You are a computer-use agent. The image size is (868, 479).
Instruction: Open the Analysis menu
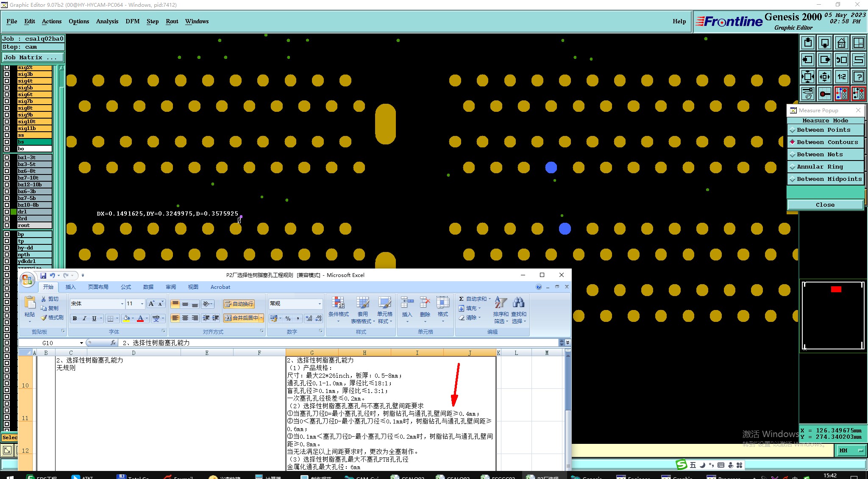(x=107, y=21)
